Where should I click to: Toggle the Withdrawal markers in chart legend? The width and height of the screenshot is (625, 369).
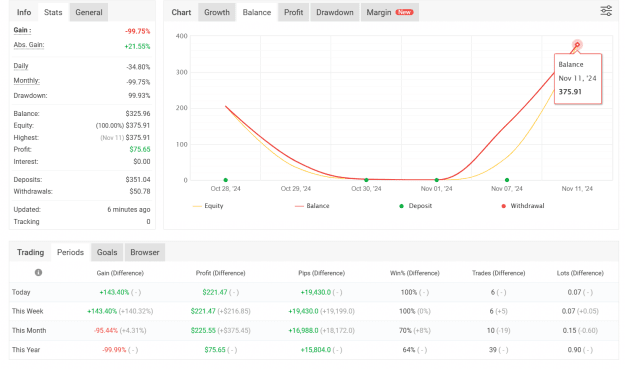tap(523, 206)
